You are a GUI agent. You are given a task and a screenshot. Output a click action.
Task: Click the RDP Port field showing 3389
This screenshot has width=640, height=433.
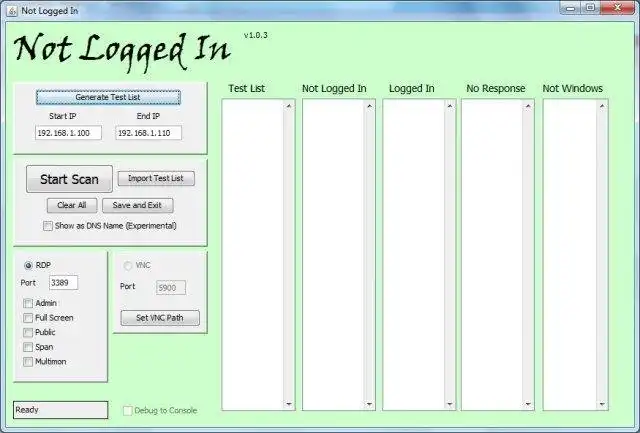[x=63, y=283]
